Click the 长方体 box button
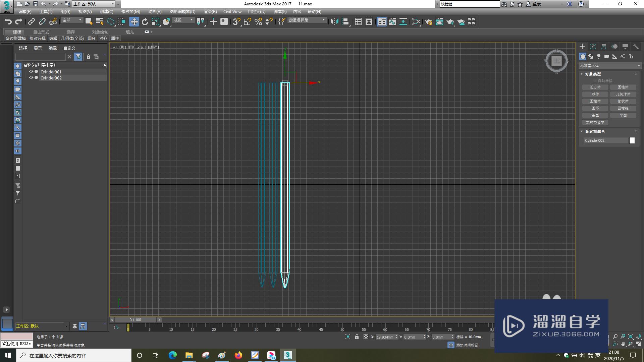This screenshot has height=362, width=644. click(595, 87)
